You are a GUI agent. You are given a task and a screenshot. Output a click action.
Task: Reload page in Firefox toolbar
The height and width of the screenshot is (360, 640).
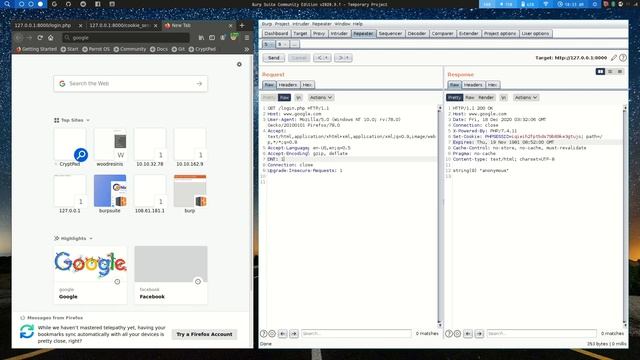(40, 38)
